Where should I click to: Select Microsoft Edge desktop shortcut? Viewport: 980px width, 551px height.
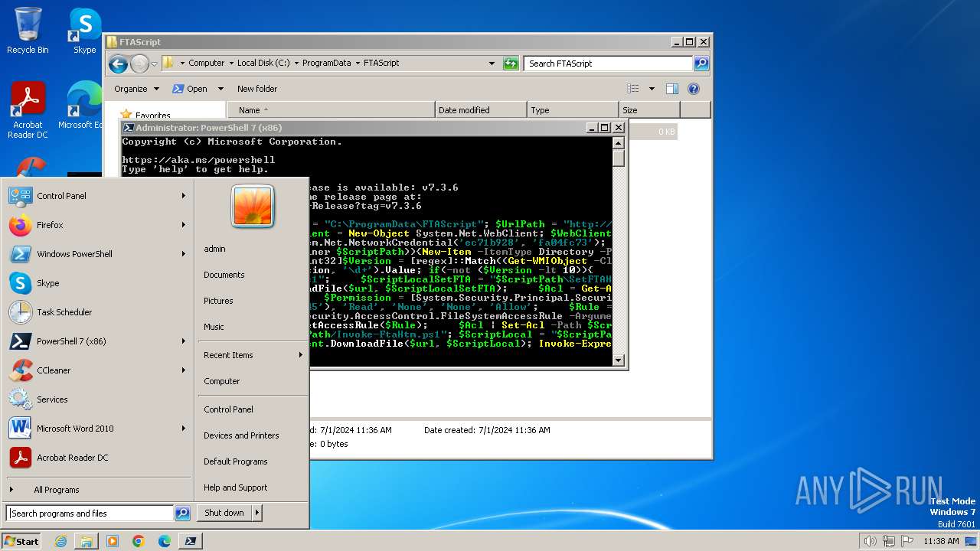pos(81,106)
